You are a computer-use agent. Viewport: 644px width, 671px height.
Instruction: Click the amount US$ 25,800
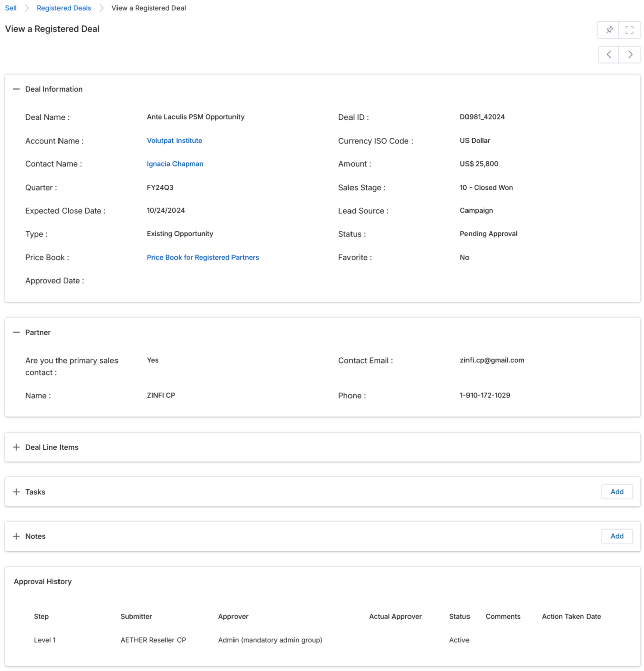pos(479,164)
